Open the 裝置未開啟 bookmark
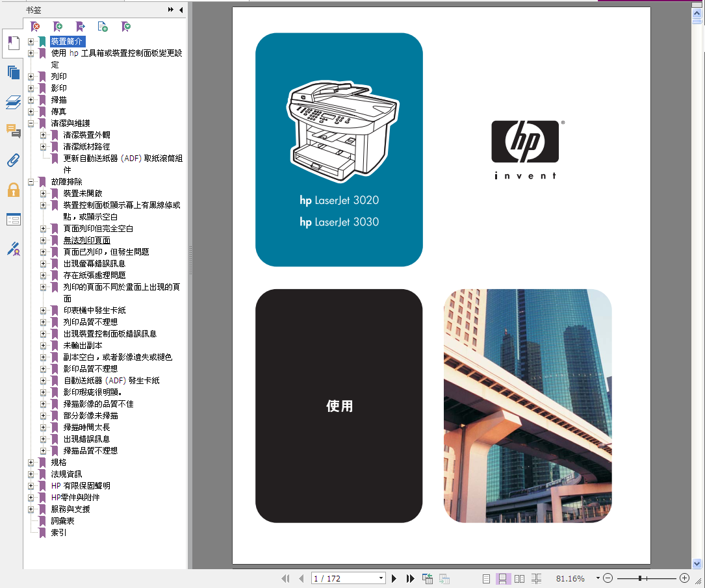Viewport: 705px width, 588px height. (83, 194)
